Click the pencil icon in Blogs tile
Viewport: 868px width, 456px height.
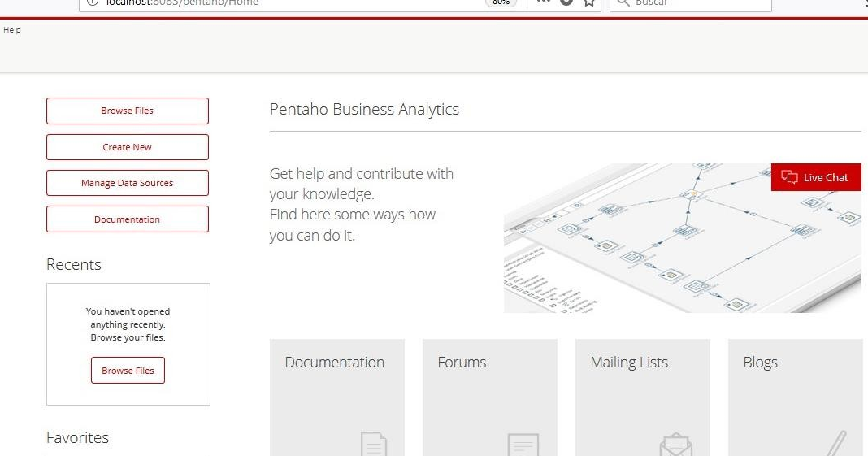tap(837, 444)
